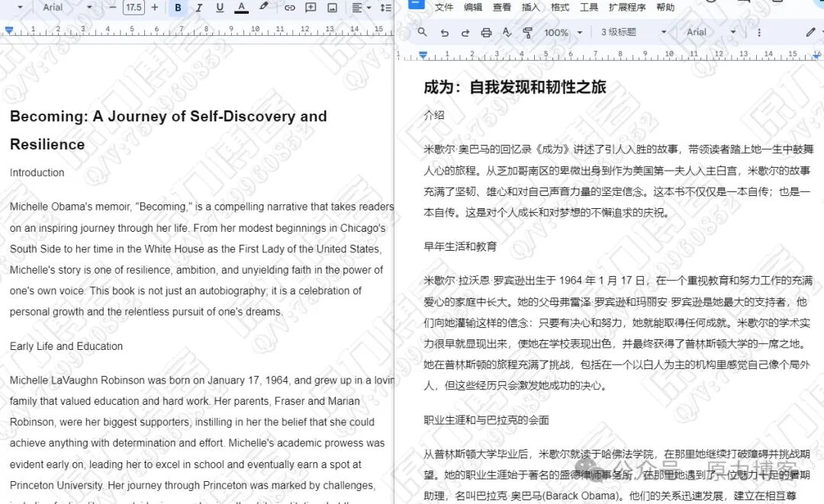Screen dimensions: 824x504
Task: Open 插入 menu in right document
Action: (530, 8)
